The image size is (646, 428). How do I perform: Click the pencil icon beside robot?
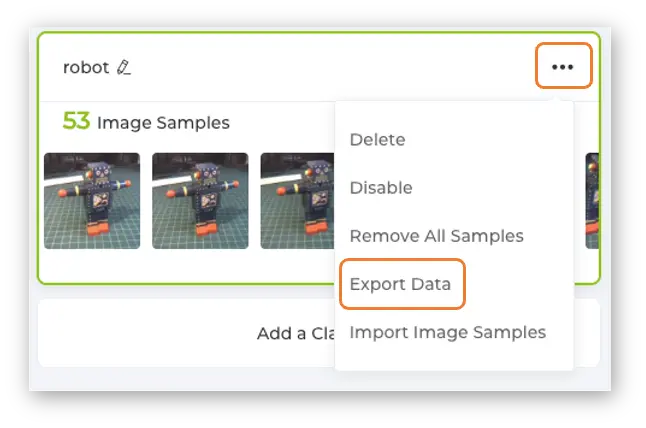[x=124, y=68]
